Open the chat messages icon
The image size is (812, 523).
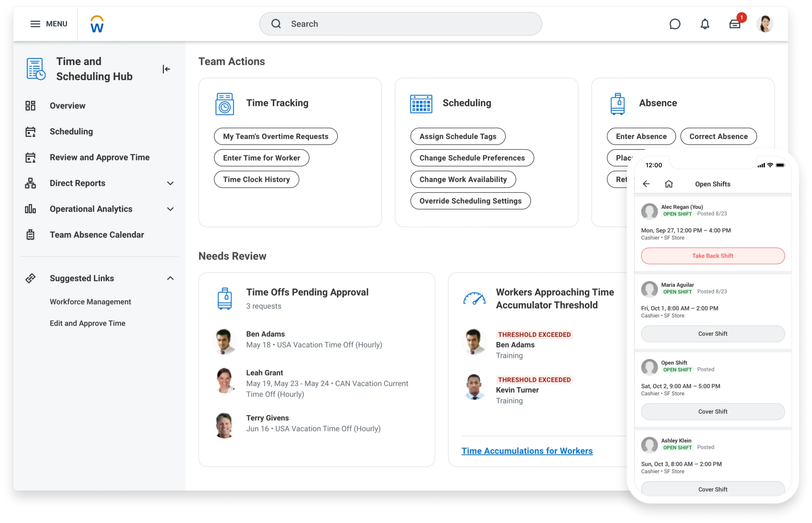click(674, 24)
